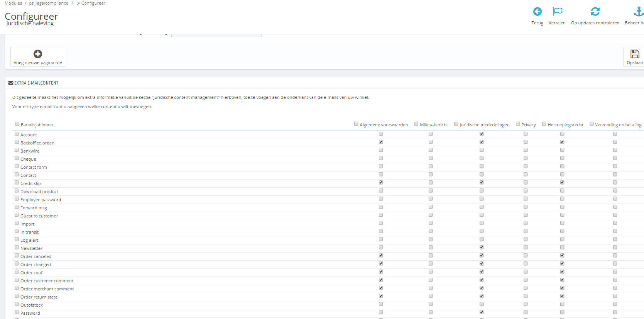Screen dimensions: 644x319
Task: Open Vertalen flag icon
Action: (x=557, y=12)
